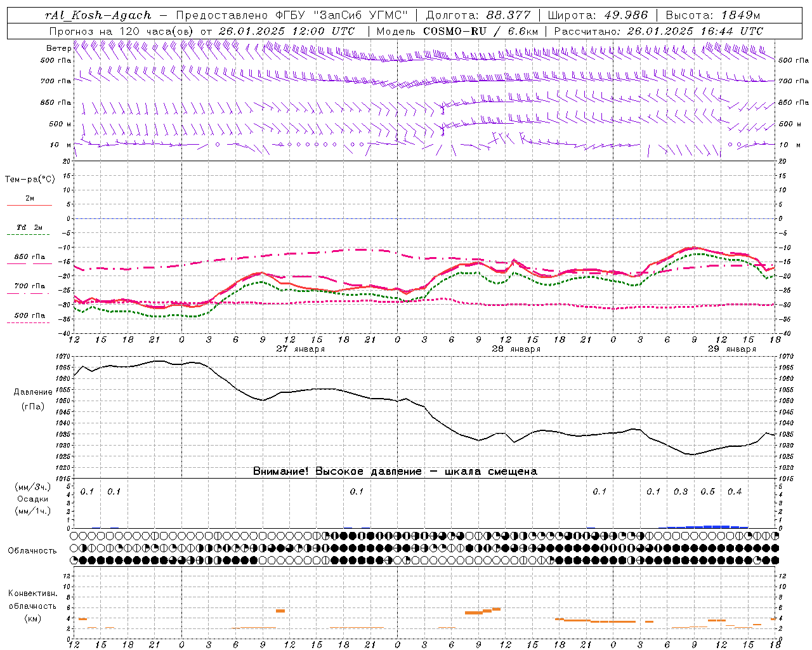The image size is (812, 650).
Task: Click the 1070 value on left pressure axis
Action: (63, 357)
